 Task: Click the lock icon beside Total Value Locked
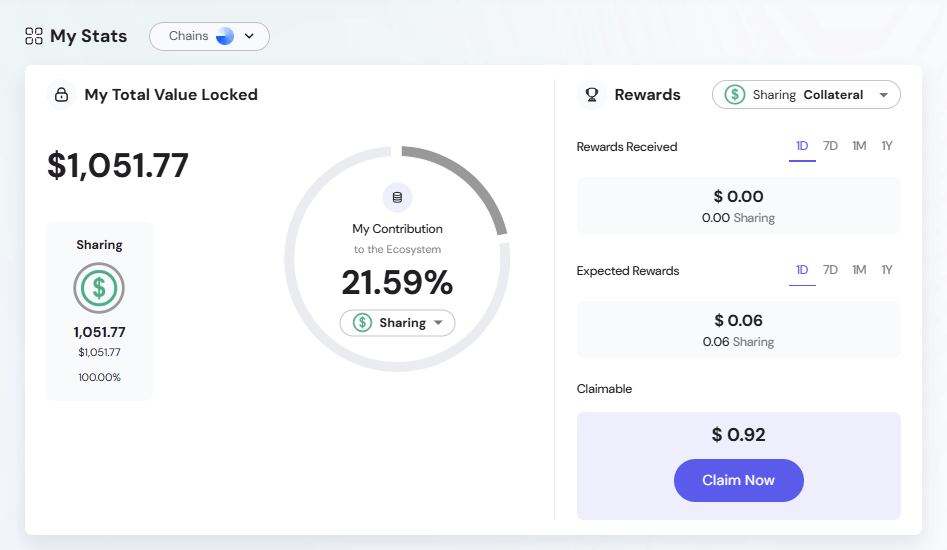click(x=61, y=95)
